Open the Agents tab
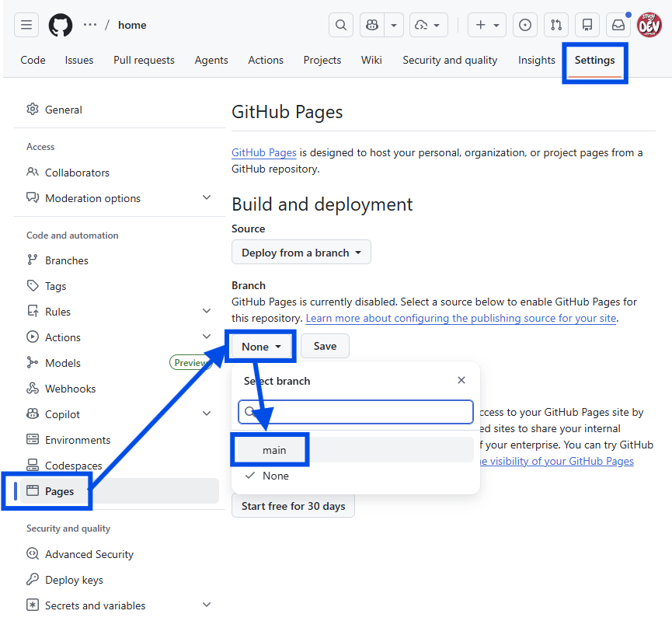The height and width of the screenshot is (621, 672). coord(211,60)
